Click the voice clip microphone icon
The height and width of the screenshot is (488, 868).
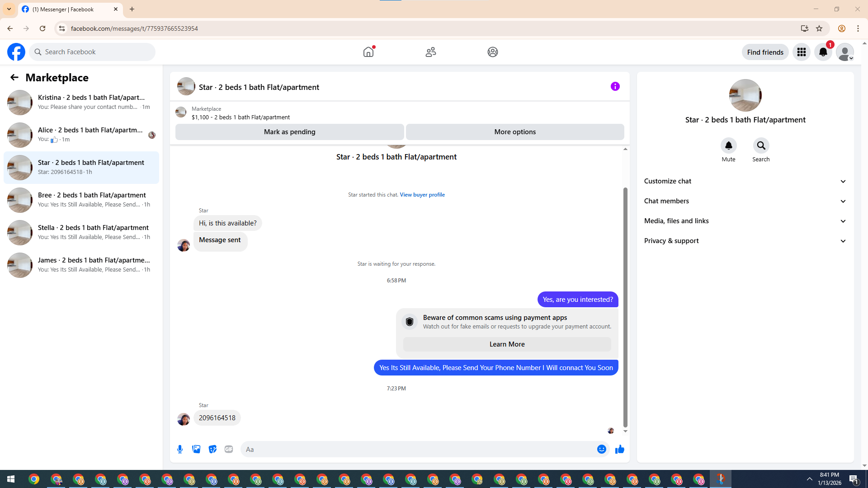coord(180,449)
